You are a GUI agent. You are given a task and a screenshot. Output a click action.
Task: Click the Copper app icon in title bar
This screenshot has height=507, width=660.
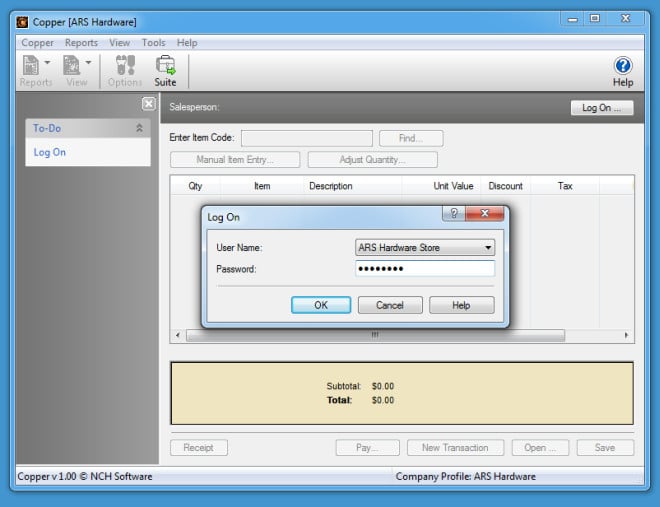tap(22, 22)
